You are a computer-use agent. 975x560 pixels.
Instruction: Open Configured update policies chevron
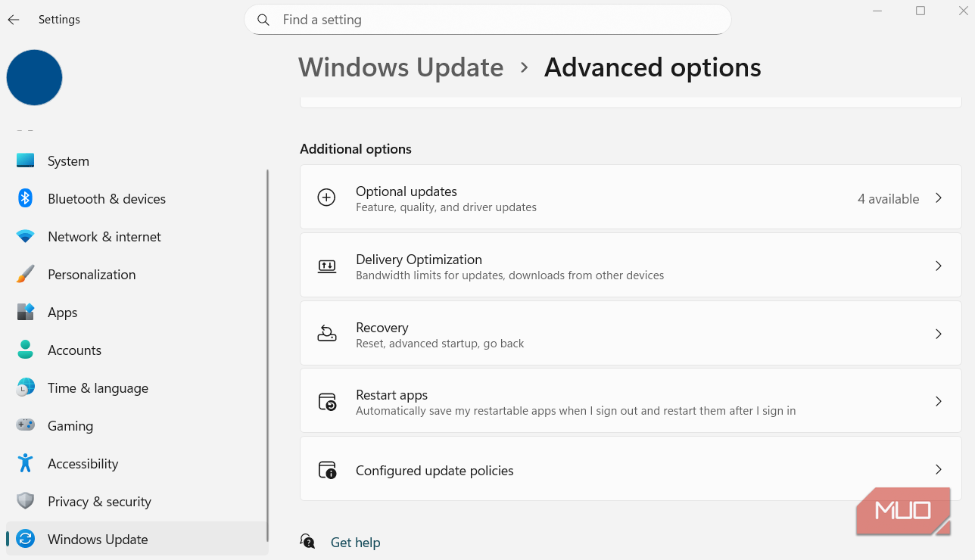tap(939, 470)
